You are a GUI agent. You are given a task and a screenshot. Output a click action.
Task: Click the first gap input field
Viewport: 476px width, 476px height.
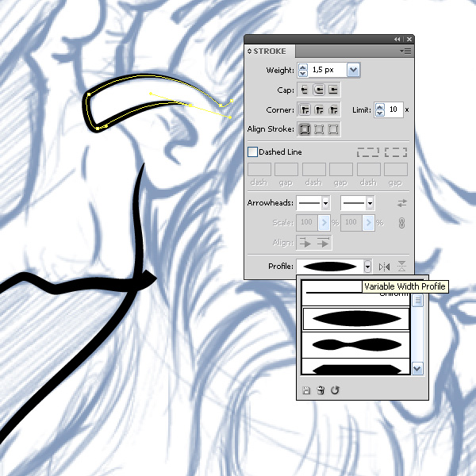tap(286, 170)
